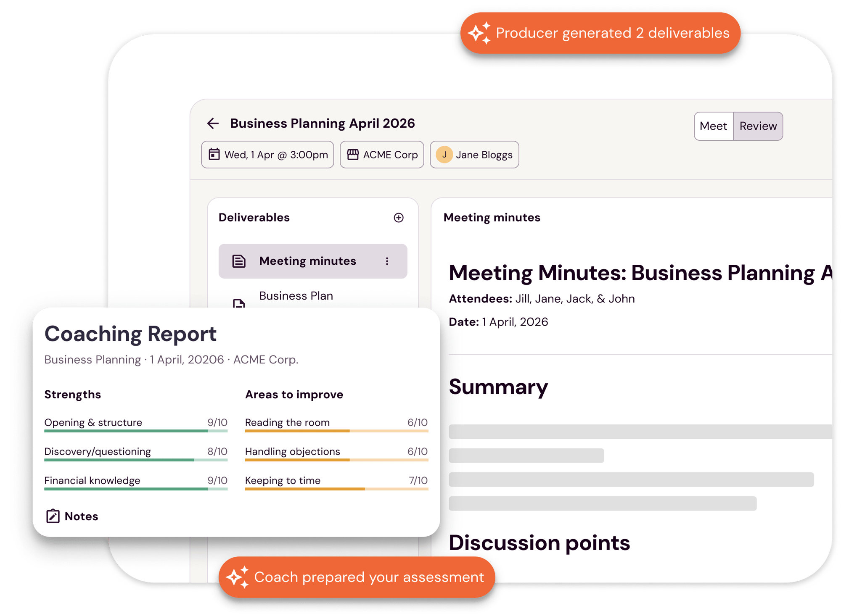Click the calendar icon in the date chip
This screenshot has width=841, height=616.
[214, 155]
